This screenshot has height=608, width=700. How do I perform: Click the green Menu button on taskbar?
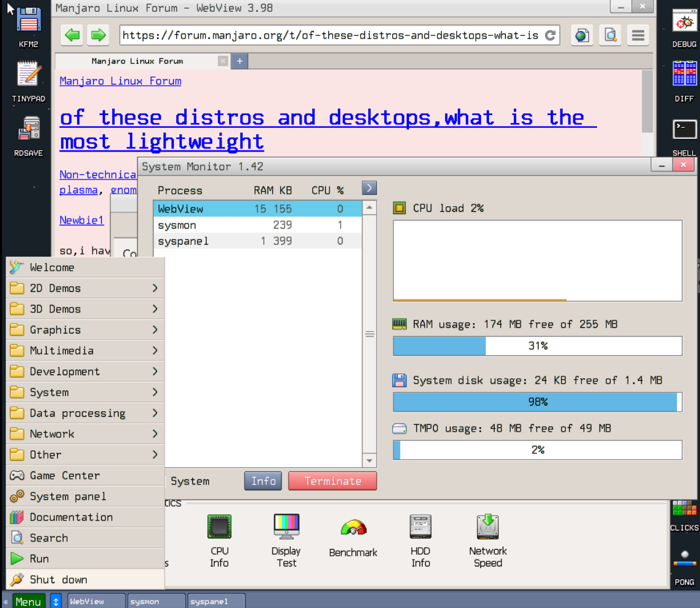pyautogui.click(x=29, y=601)
